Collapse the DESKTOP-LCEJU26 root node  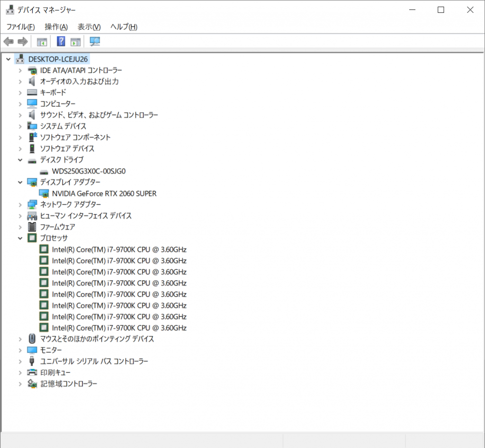point(8,59)
